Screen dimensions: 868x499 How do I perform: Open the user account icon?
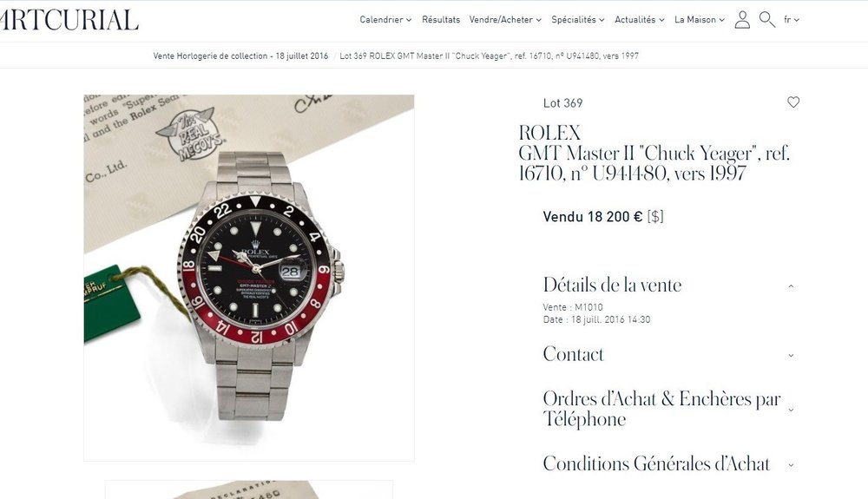(742, 20)
